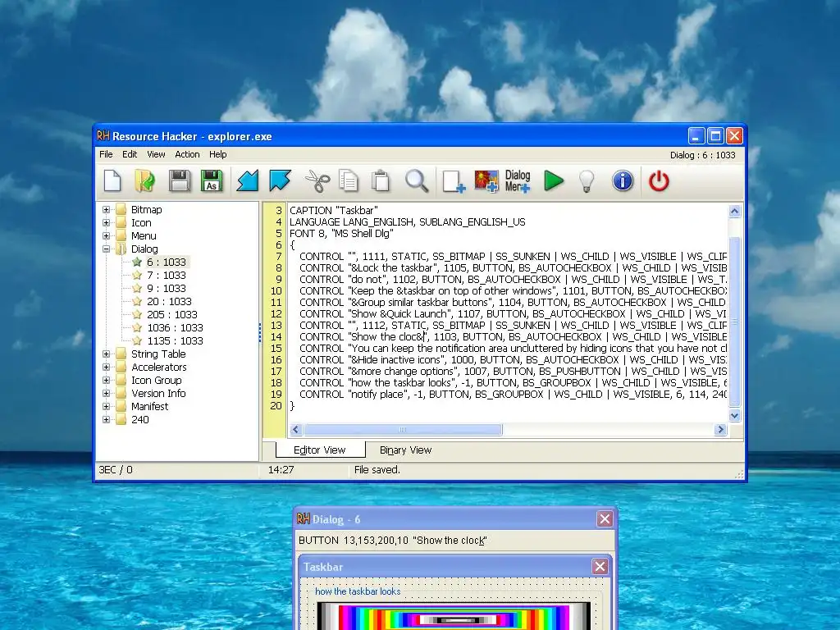Save the file with the floppy disk icon
840x630 pixels.
[180, 180]
